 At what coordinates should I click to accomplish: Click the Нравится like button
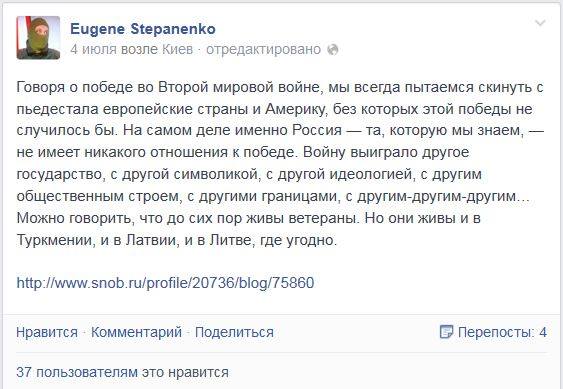[x=47, y=332]
